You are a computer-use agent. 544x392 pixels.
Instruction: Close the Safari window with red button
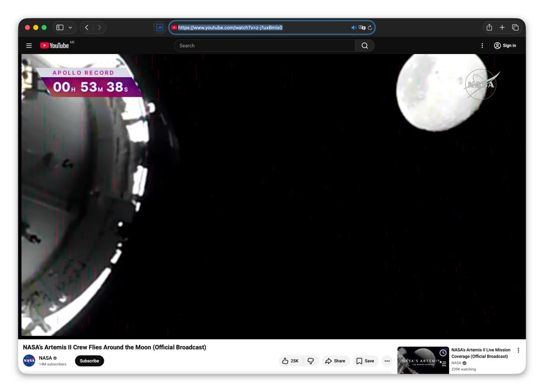pos(27,27)
